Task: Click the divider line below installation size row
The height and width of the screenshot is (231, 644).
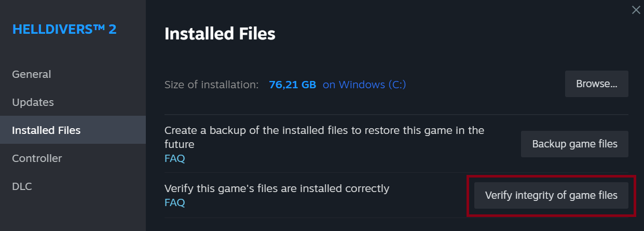Action: pos(396,115)
